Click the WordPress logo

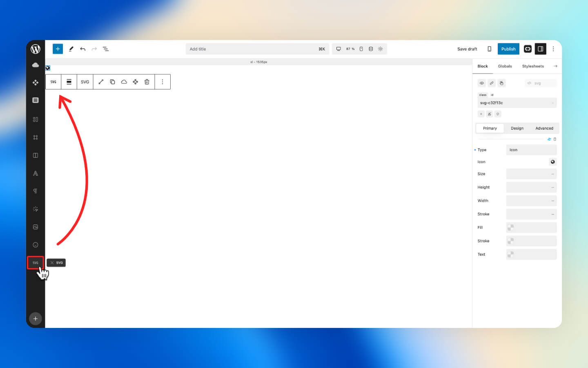[x=36, y=49]
